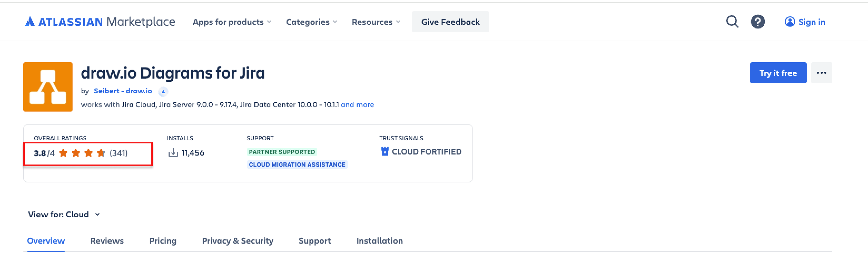Click the Try it free button
The width and height of the screenshot is (868, 261).
(x=778, y=72)
